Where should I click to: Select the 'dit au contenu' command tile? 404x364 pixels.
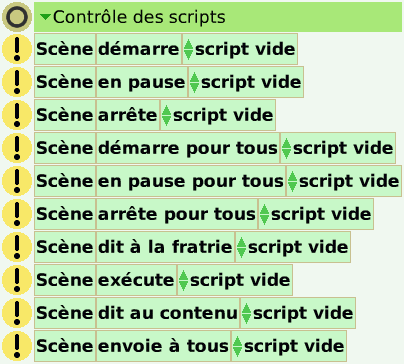[168, 313]
